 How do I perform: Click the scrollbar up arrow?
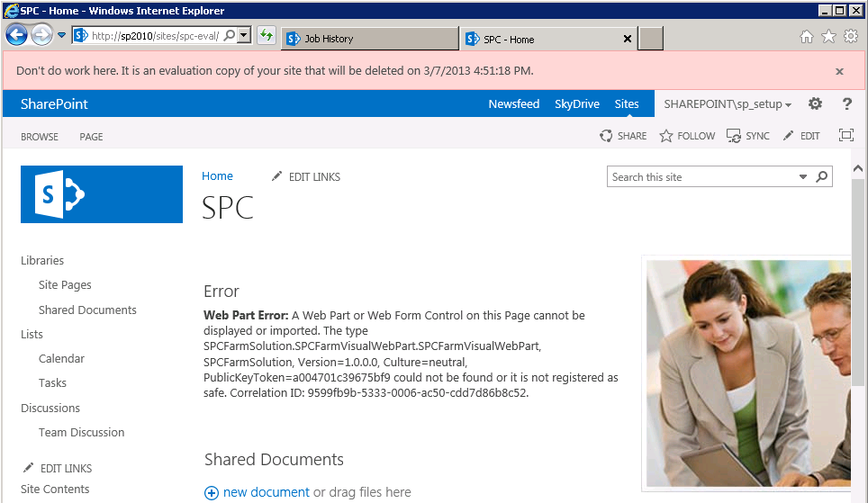[858, 168]
